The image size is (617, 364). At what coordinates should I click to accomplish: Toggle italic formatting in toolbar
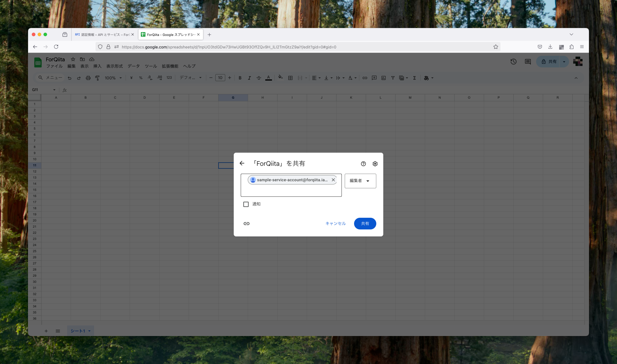point(249,78)
